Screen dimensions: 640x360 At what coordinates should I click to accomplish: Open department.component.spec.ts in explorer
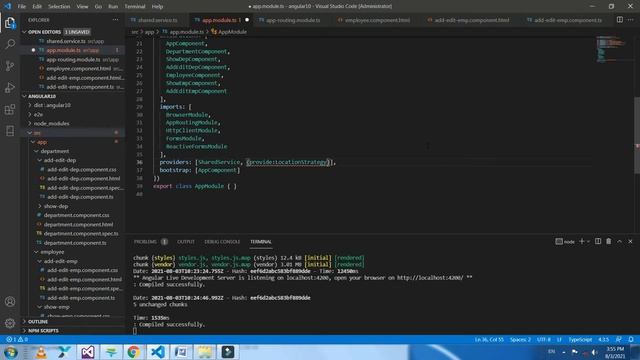click(x=81, y=233)
